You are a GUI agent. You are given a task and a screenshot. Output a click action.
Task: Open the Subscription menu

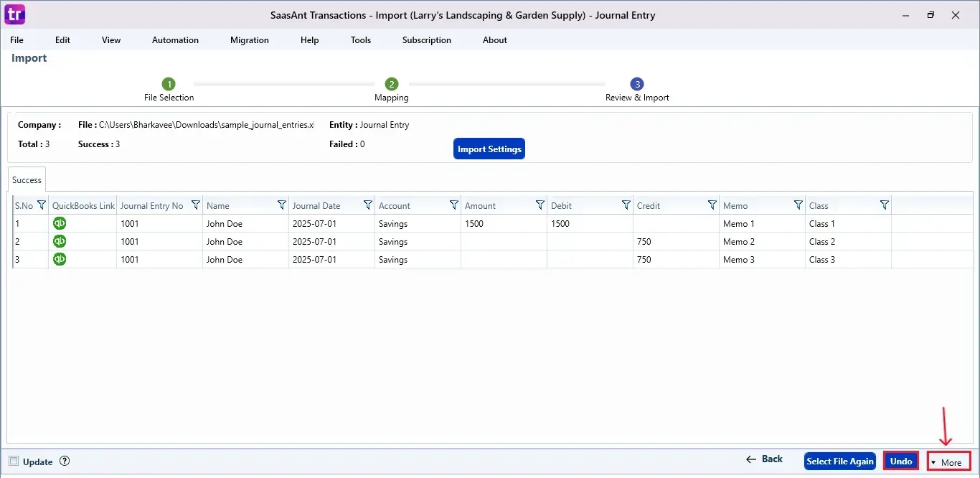[427, 40]
